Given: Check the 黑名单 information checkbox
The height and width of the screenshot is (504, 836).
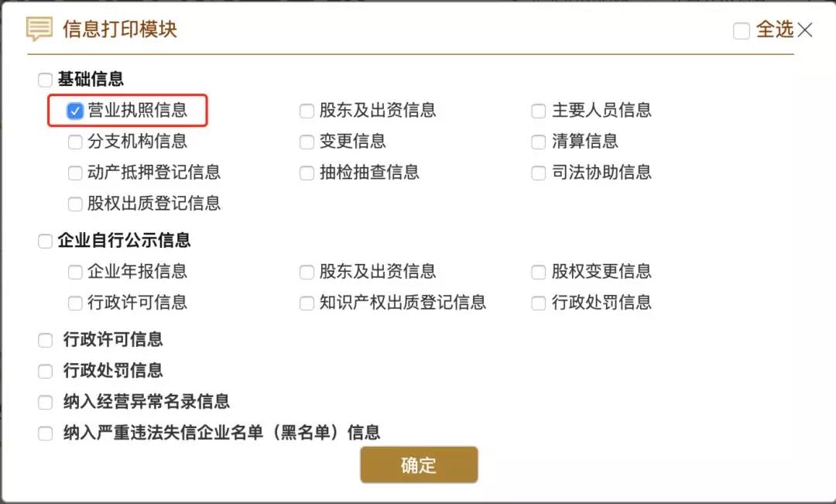Looking at the screenshot, I should [46, 433].
